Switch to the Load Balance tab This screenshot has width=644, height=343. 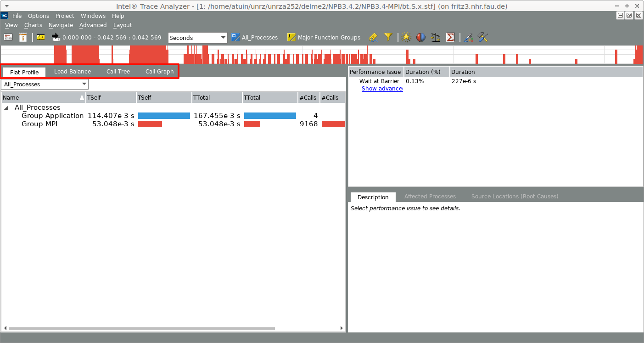(x=73, y=72)
